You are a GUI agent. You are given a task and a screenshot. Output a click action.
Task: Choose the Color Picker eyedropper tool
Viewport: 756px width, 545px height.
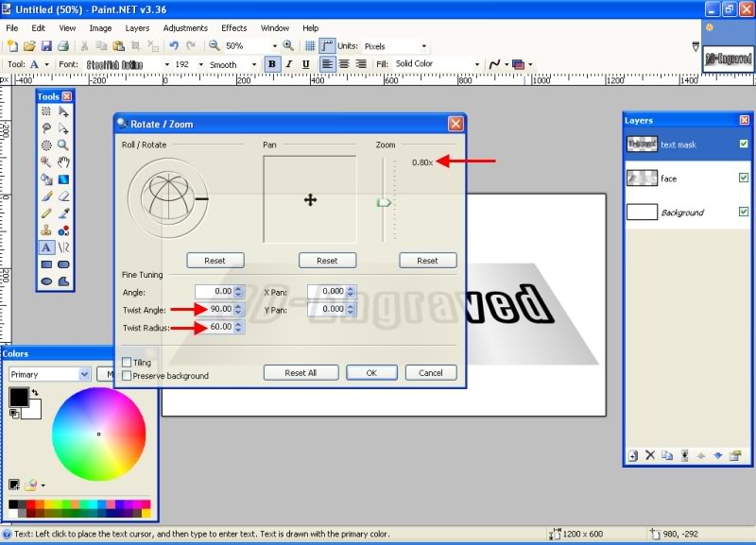(63, 213)
